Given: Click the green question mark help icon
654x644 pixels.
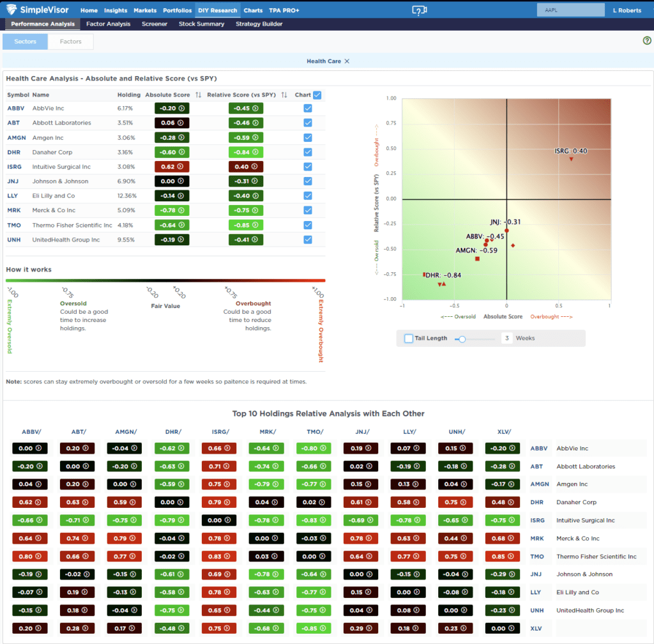Looking at the screenshot, I should click(x=648, y=40).
